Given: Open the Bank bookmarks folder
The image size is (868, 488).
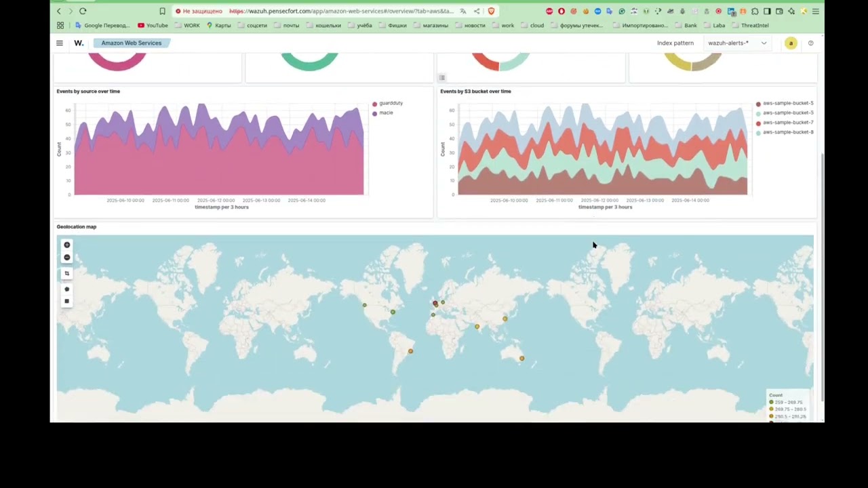Looking at the screenshot, I should coord(686,25).
